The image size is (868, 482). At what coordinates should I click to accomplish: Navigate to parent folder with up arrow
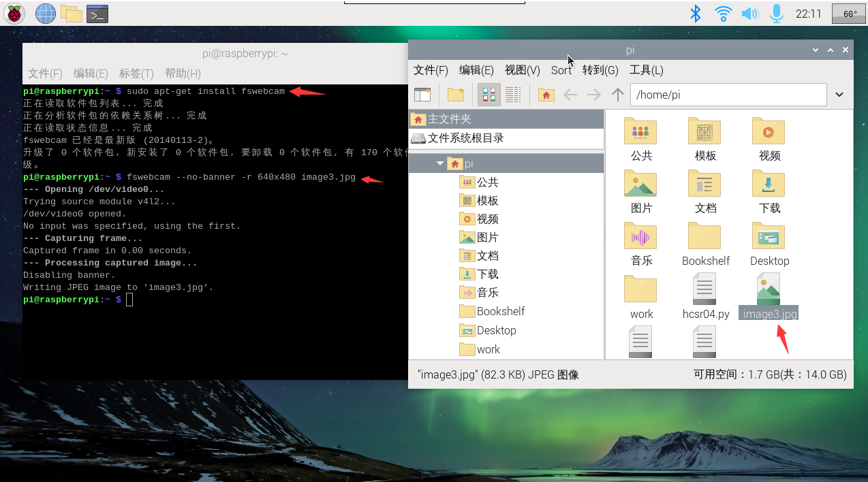pyautogui.click(x=618, y=95)
